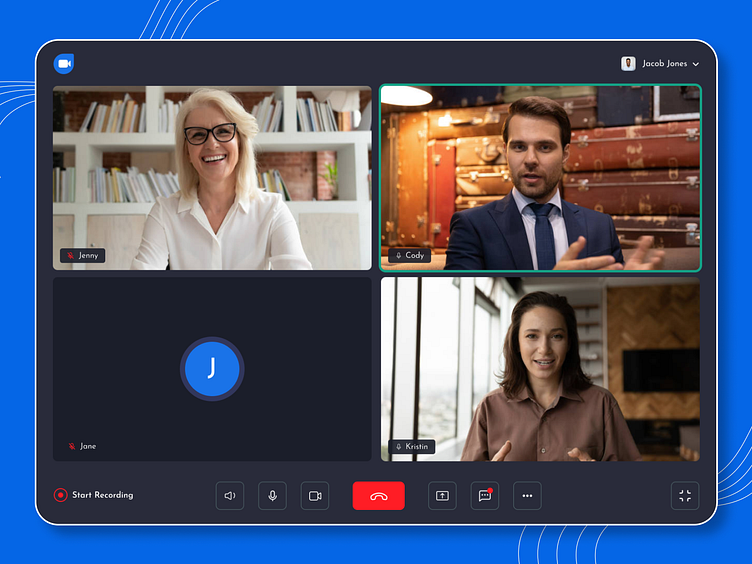Click the Jane name label
This screenshot has width=752, height=564.
(88, 446)
